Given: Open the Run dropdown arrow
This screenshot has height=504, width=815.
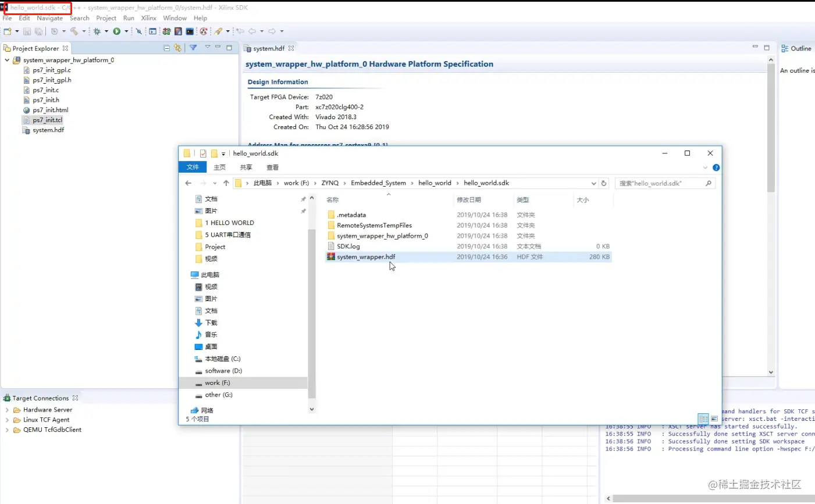Looking at the screenshot, I should tap(126, 31).
